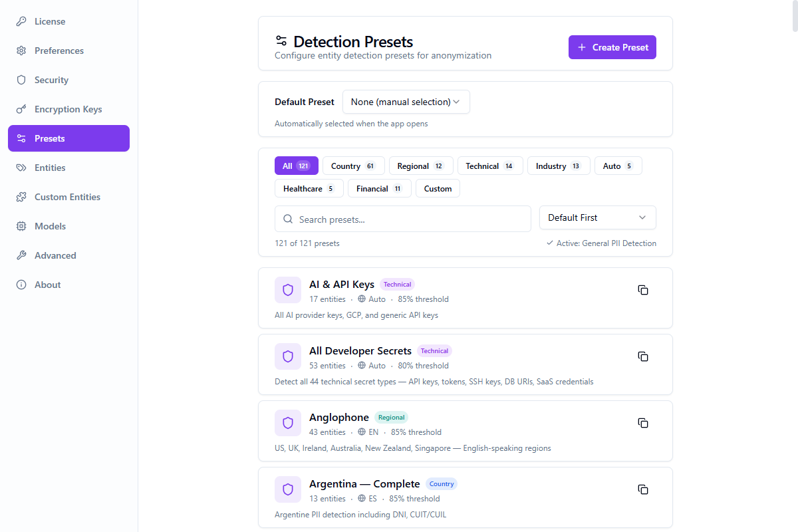Screen dimensions: 798x532
Task: Select the Security shield icon
Action: coord(21,80)
